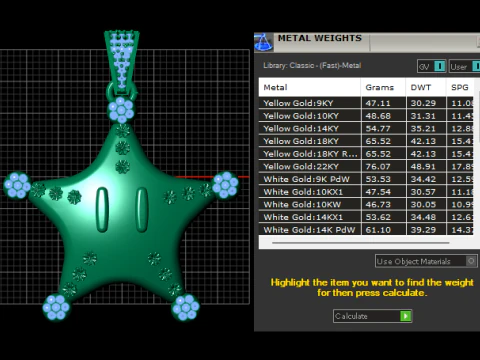The width and height of the screenshot is (480, 360).
Task: Click the 39.29 DWT value
Action: pos(423,230)
